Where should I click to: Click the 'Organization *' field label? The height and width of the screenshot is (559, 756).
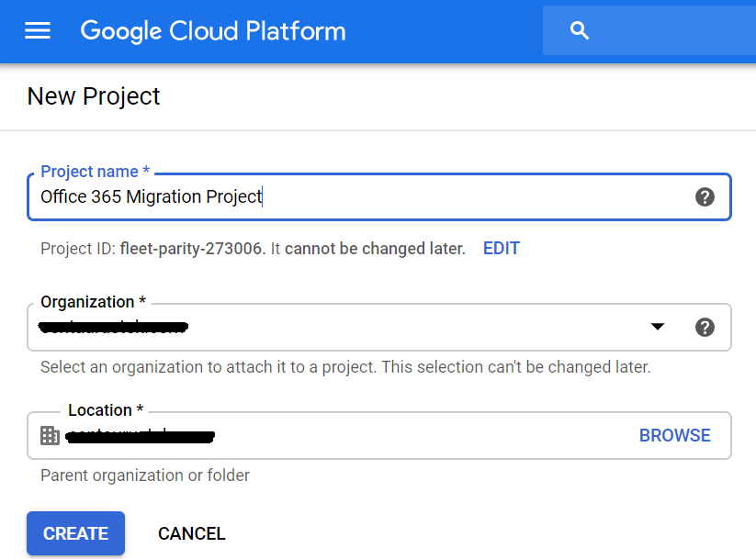(93, 302)
